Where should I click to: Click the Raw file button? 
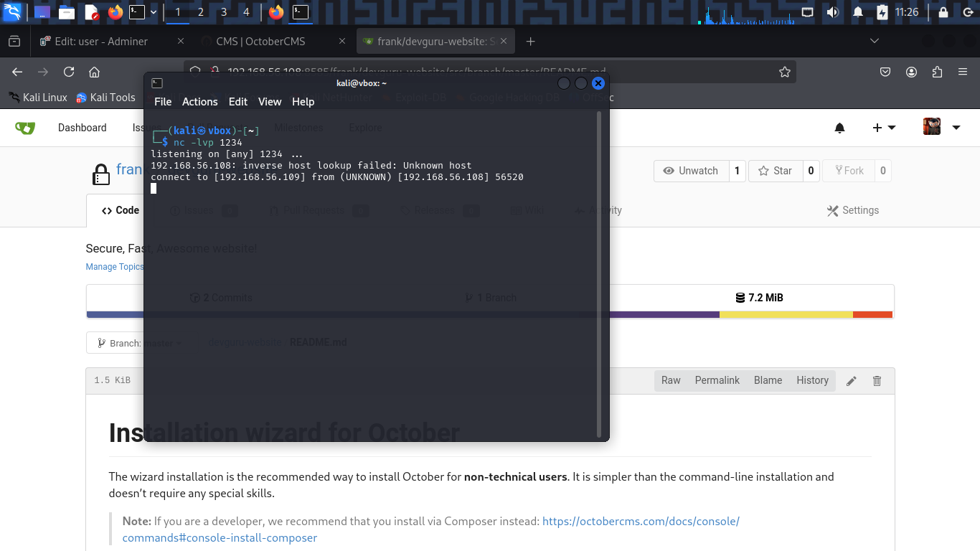coord(671,380)
